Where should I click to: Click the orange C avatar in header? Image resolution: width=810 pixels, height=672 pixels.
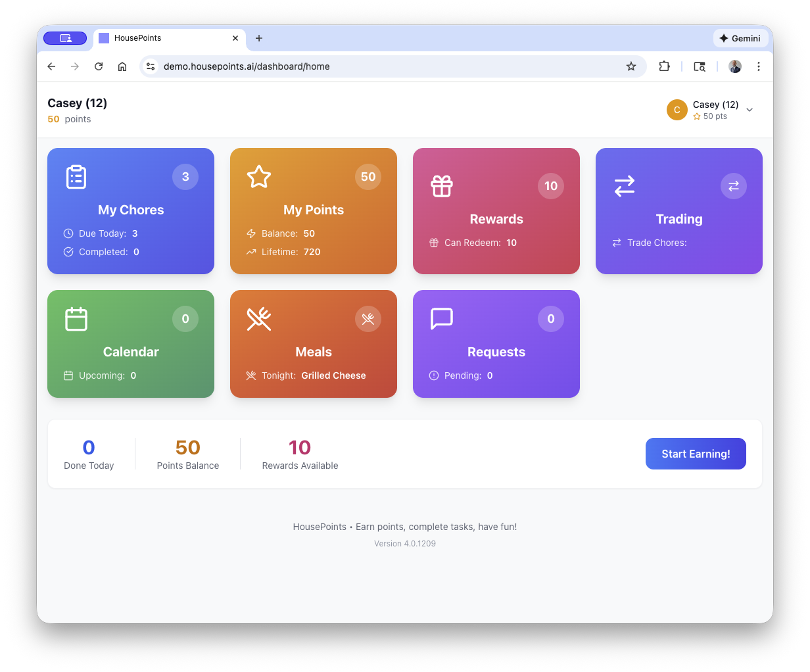pyautogui.click(x=677, y=110)
